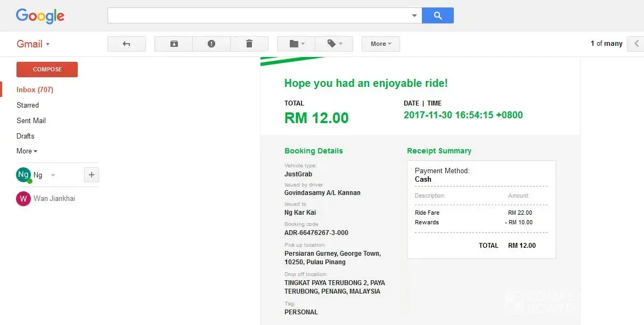Show search options dropdown arrow
The width and height of the screenshot is (644, 325).
[x=414, y=16]
